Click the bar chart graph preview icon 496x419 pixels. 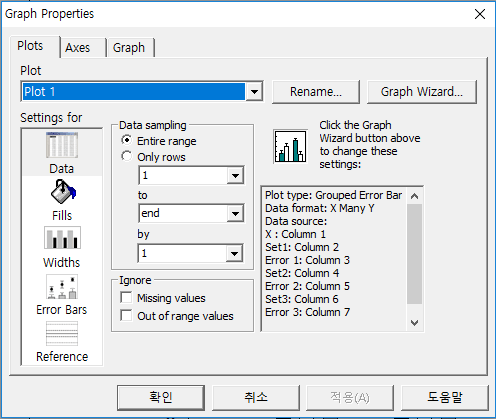pyautogui.click(x=290, y=146)
